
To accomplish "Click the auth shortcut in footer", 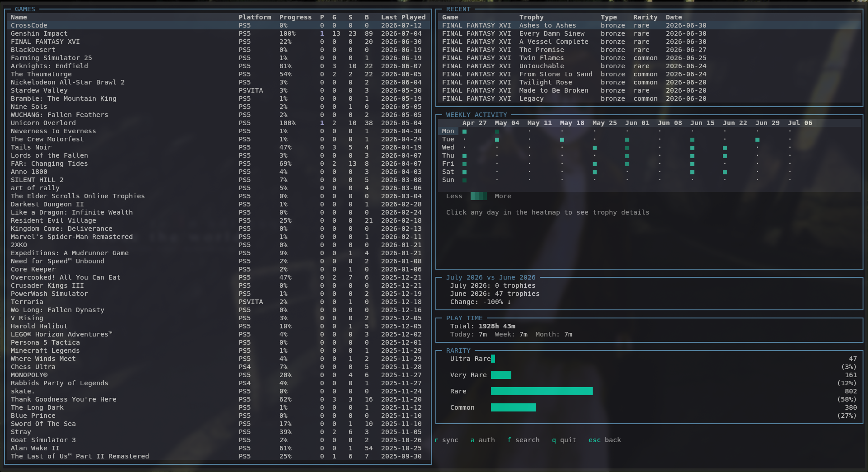I will [x=483, y=440].
